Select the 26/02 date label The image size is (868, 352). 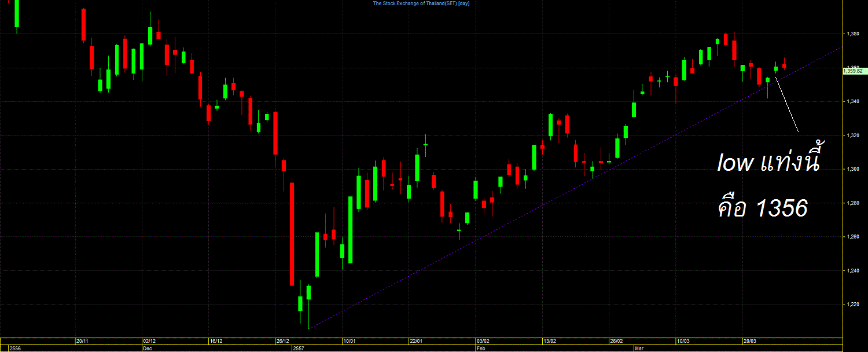click(x=616, y=341)
